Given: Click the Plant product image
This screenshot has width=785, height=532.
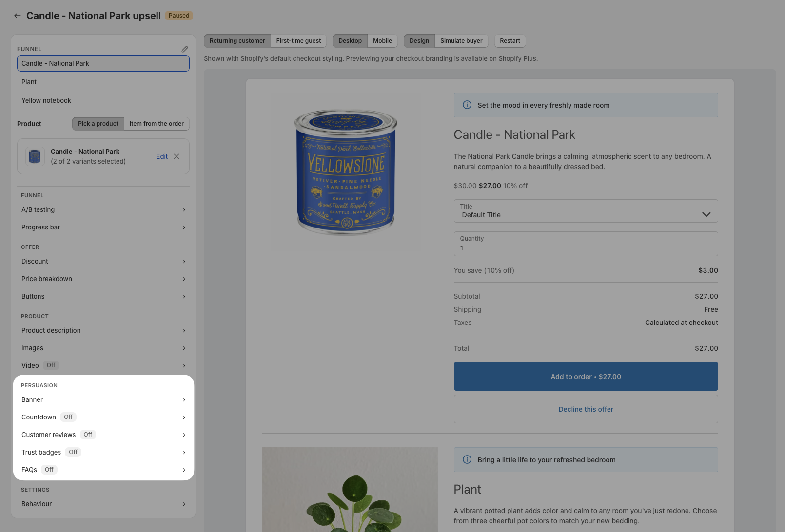Looking at the screenshot, I should click(350, 490).
